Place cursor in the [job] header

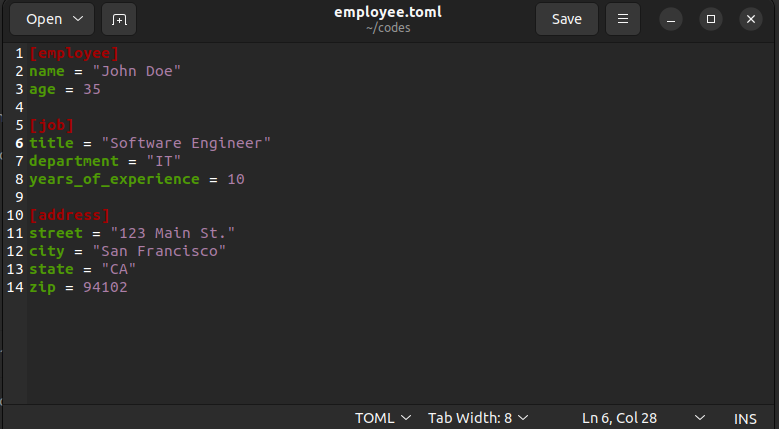tap(52, 125)
